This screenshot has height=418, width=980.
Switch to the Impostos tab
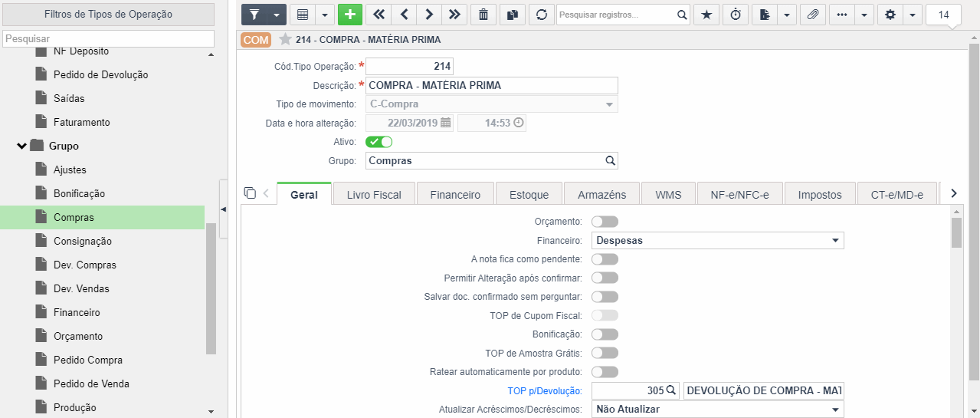pos(820,195)
